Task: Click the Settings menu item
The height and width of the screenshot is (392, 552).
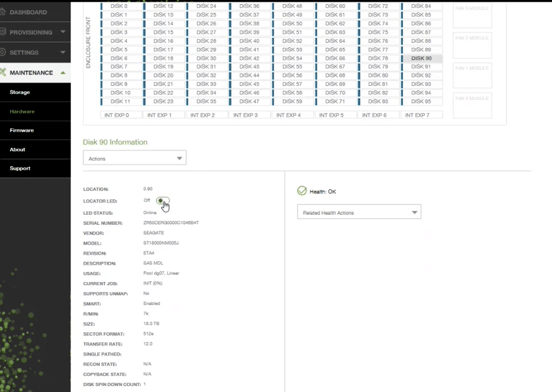Action: coord(24,53)
